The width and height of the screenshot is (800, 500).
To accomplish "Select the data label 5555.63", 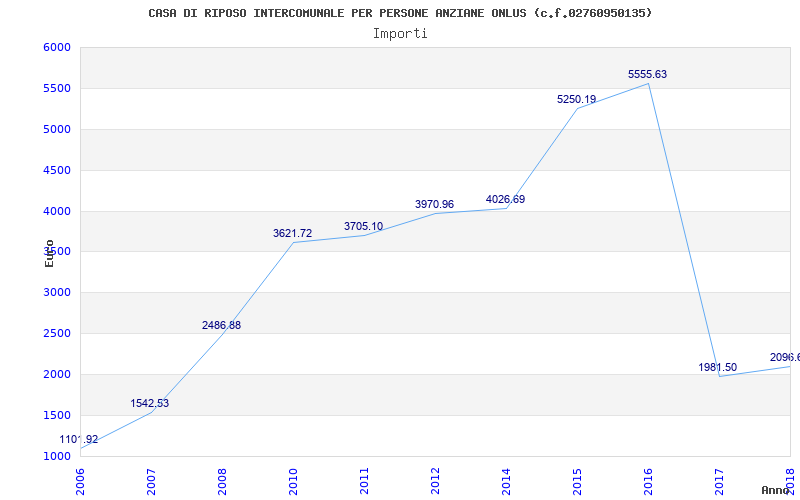I will click(647, 74).
